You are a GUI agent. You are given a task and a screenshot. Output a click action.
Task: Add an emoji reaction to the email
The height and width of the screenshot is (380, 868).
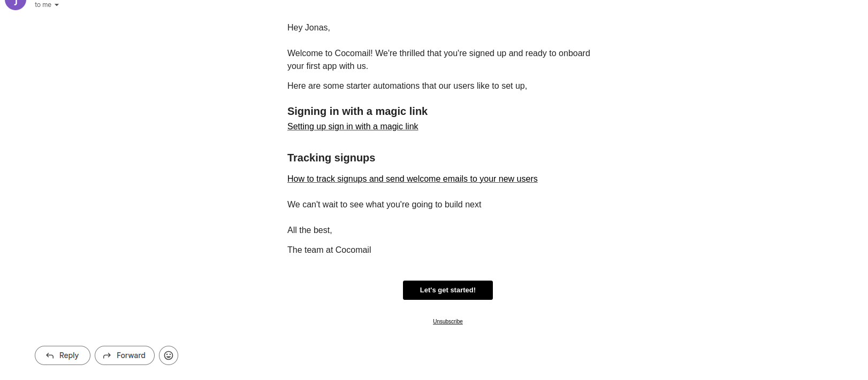click(x=169, y=355)
